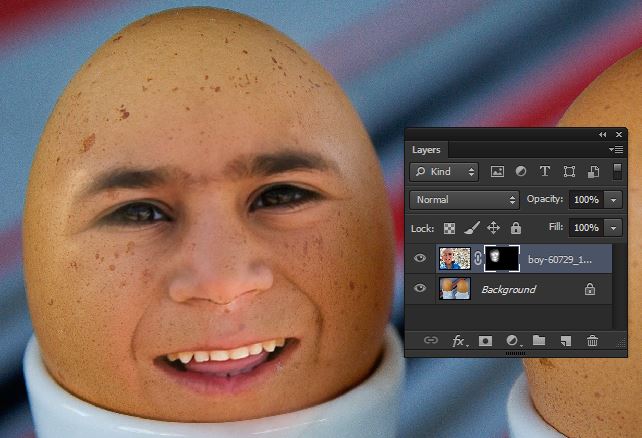Image resolution: width=642 pixels, height=438 pixels.
Task: Select the boy-60729 layer mask thumbnail
Action: [x=502, y=259]
